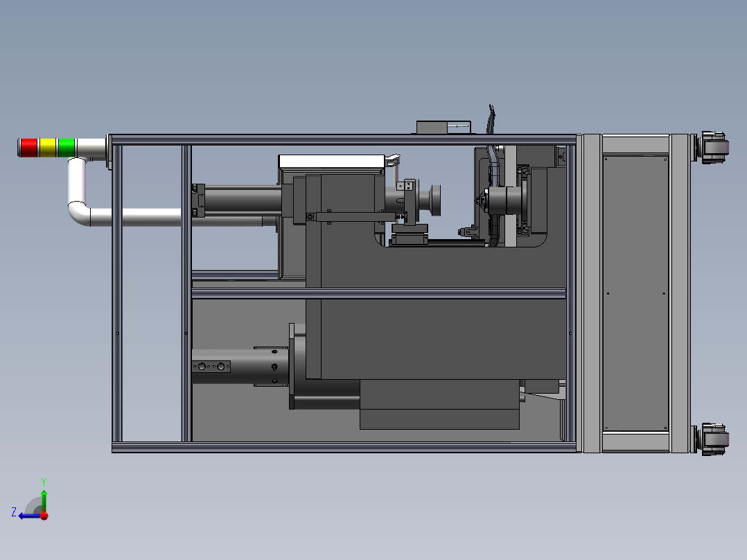
Task: Select the large gray side panel on the right
Action: coord(635,293)
